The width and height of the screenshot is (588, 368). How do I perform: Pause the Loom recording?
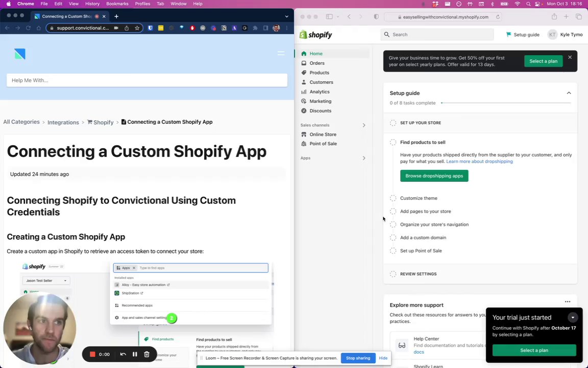coord(135,354)
